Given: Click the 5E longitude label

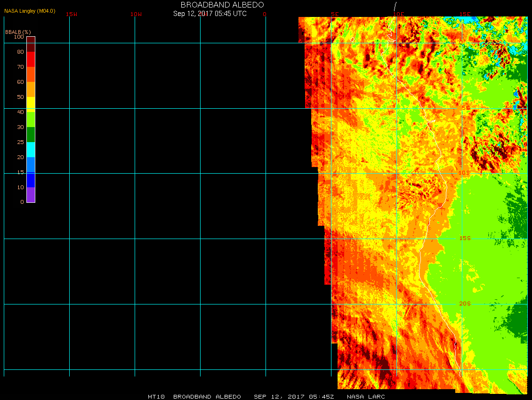Looking at the screenshot, I should click(335, 14).
